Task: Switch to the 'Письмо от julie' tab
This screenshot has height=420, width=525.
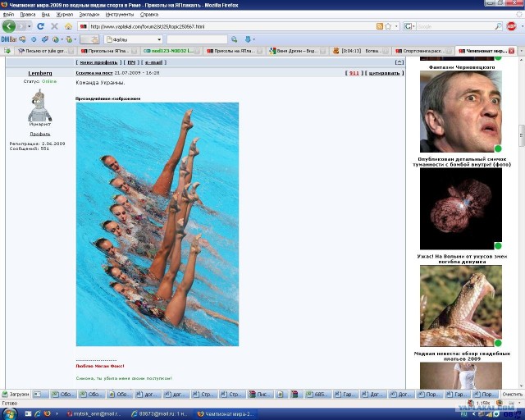Action: pyautogui.click(x=45, y=51)
